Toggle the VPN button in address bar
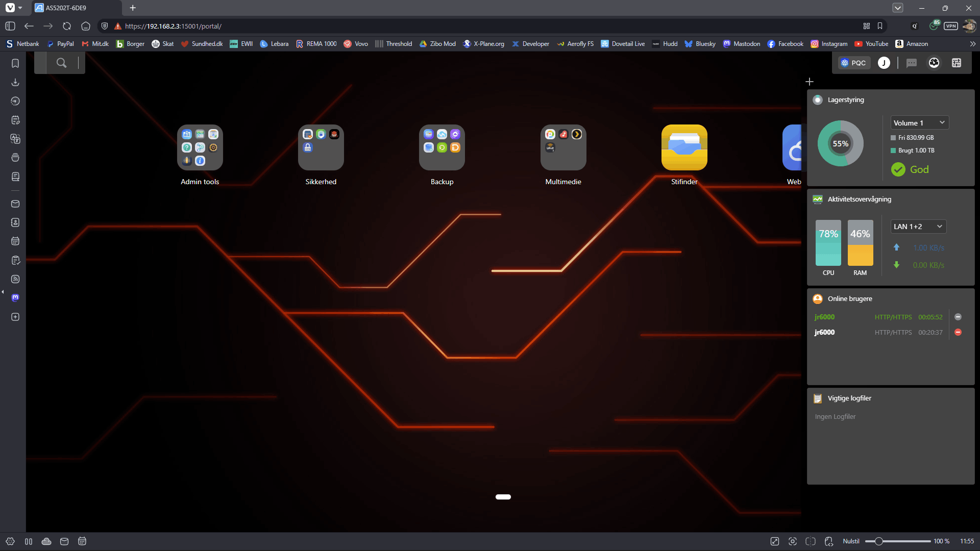This screenshot has height=551, width=980. pyautogui.click(x=950, y=26)
